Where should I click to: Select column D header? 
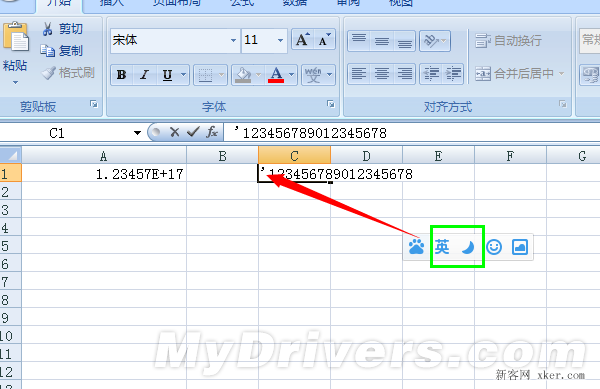pyautogui.click(x=366, y=156)
